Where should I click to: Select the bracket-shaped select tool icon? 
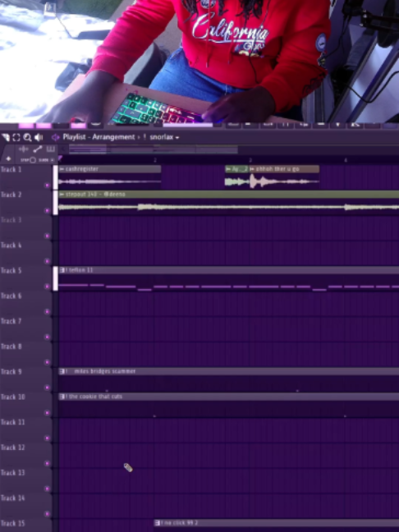coord(16,137)
